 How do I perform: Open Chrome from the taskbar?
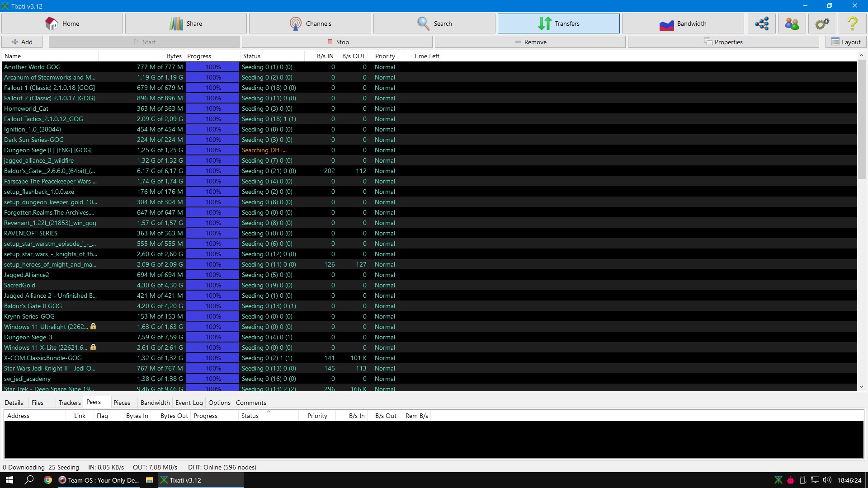(48, 480)
